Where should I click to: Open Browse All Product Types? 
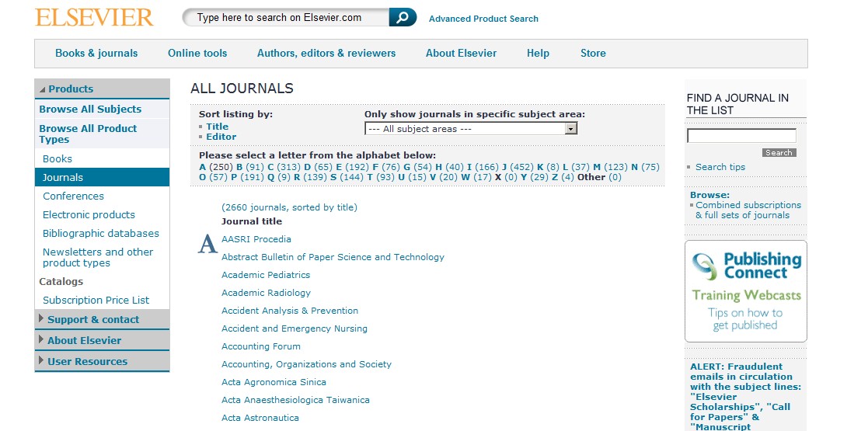(x=88, y=134)
